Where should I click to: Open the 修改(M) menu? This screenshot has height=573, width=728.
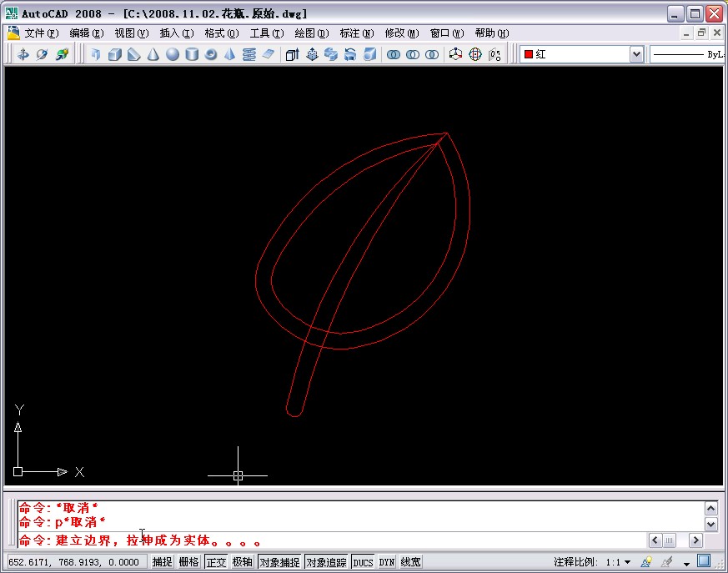pos(402,33)
